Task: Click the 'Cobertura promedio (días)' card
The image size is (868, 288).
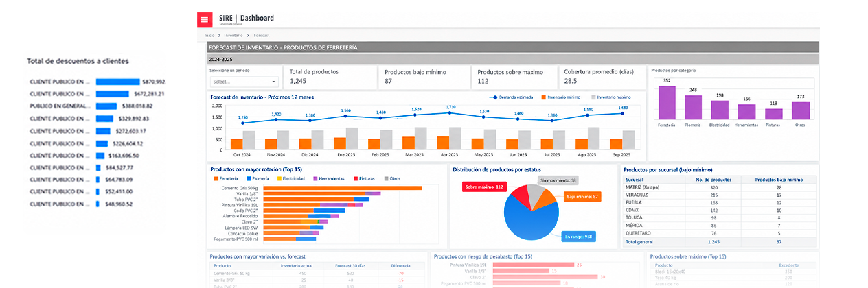Action: [603, 77]
